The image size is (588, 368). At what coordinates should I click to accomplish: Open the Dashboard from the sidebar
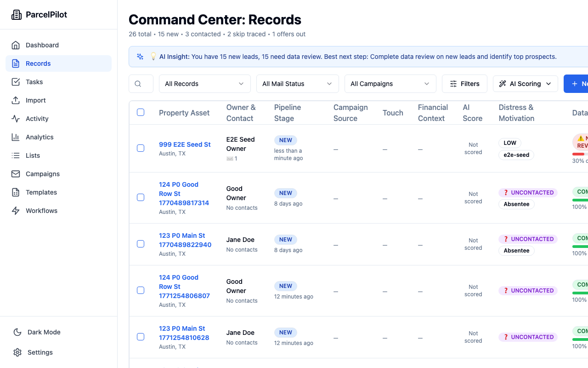(x=42, y=45)
